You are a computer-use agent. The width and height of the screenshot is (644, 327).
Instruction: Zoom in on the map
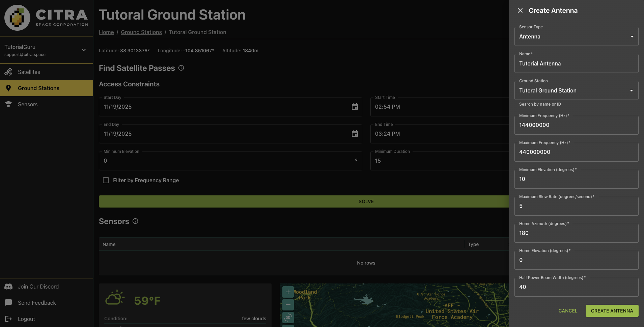coord(288,292)
